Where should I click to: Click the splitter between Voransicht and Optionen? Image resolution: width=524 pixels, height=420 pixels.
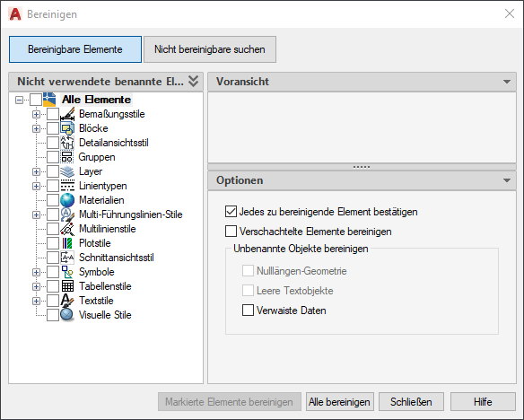click(x=362, y=167)
